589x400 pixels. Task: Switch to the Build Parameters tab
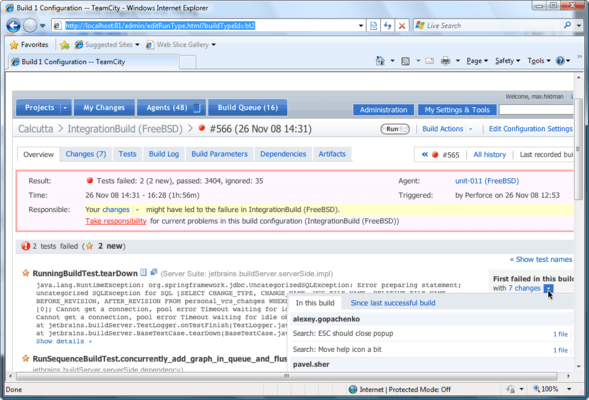[x=219, y=154]
